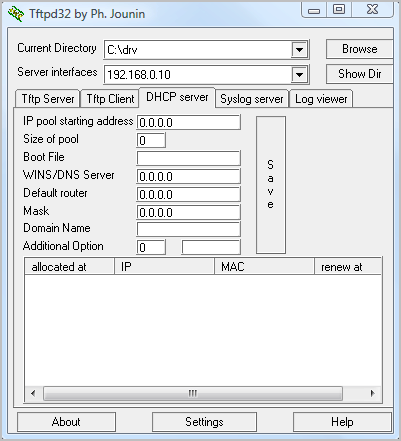
Task: Click the Current Directory text C:\drv
Action: click(122, 50)
